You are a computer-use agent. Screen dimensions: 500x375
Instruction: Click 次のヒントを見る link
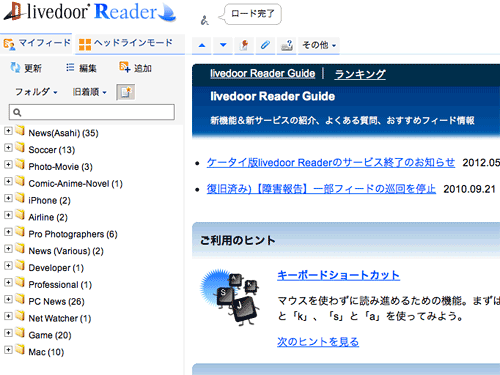[318, 342]
